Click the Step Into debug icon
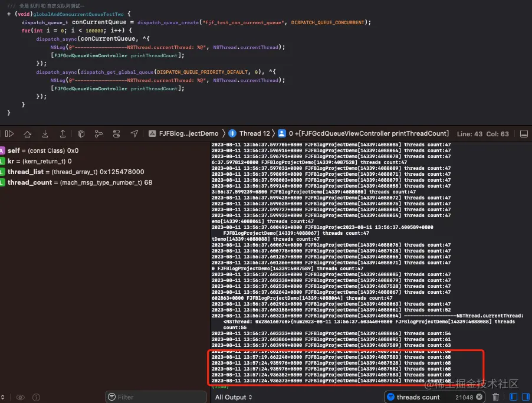 pos(45,134)
